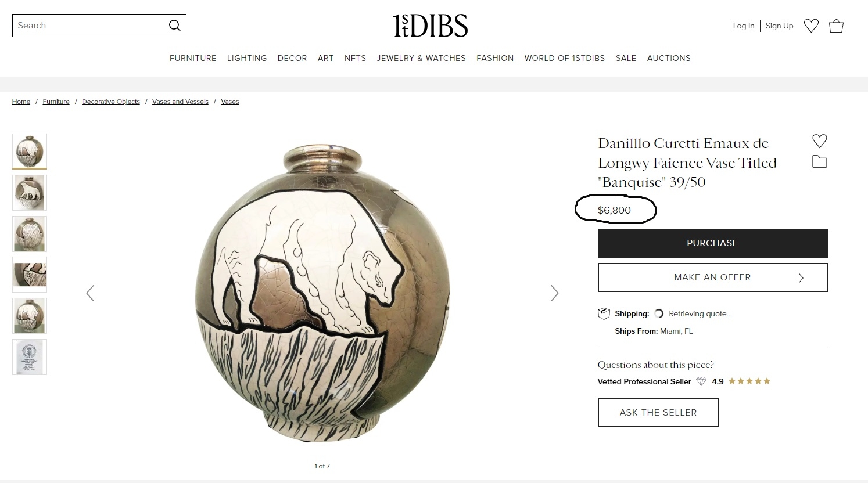The width and height of the screenshot is (868, 483).
Task: Open the Lighting menu
Action: click(247, 58)
